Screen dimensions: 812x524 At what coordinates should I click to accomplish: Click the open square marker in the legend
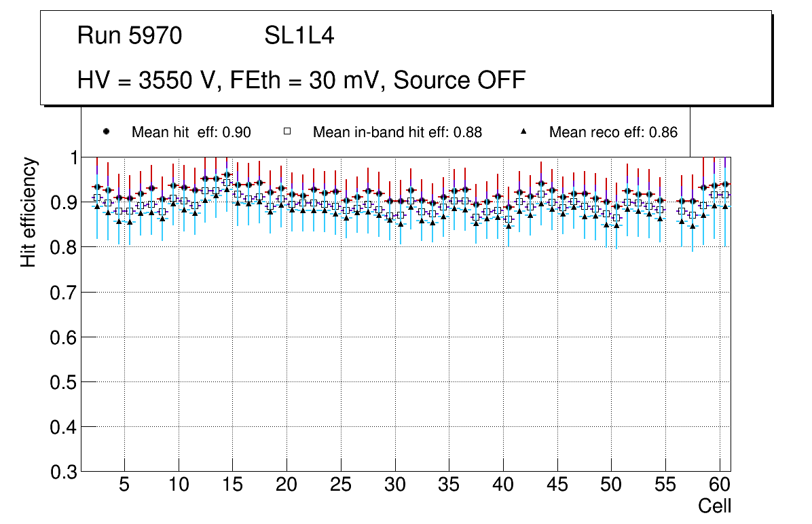pyautogui.click(x=287, y=132)
